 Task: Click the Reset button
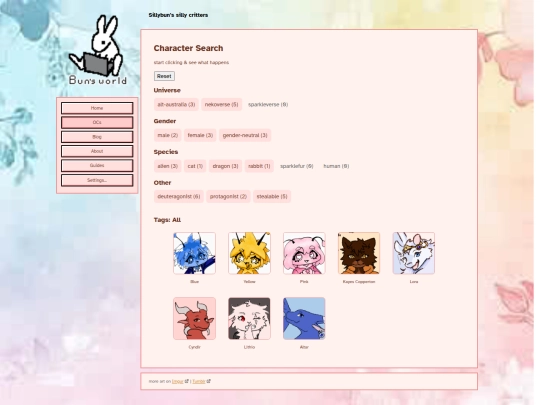(164, 76)
